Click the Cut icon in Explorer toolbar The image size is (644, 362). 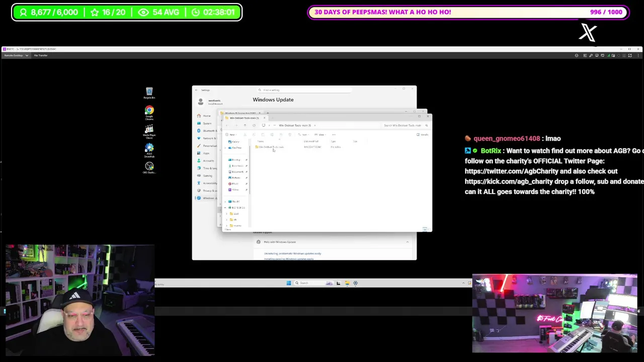click(x=245, y=135)
